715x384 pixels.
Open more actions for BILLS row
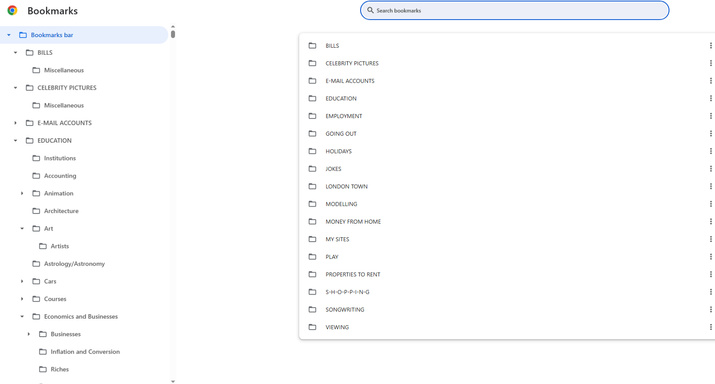(x=710, y=46)
